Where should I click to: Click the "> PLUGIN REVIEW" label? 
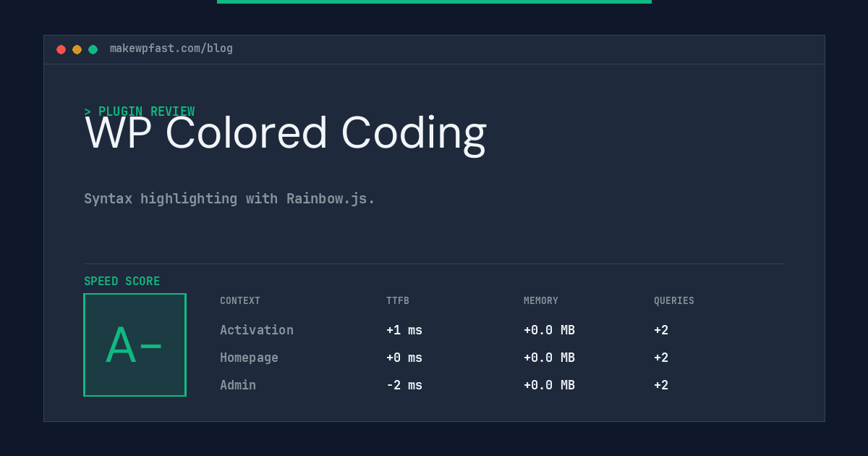(140, 111)
